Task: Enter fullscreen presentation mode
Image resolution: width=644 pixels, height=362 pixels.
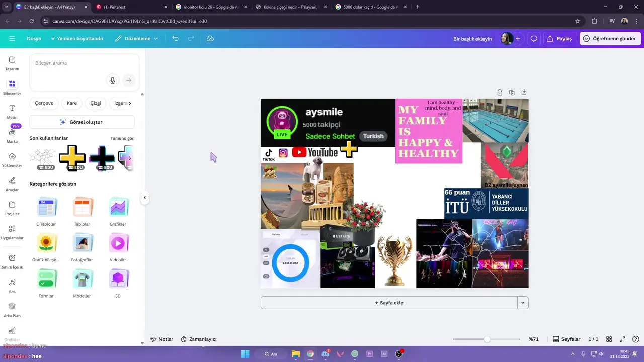Action: tap(622, 339)
